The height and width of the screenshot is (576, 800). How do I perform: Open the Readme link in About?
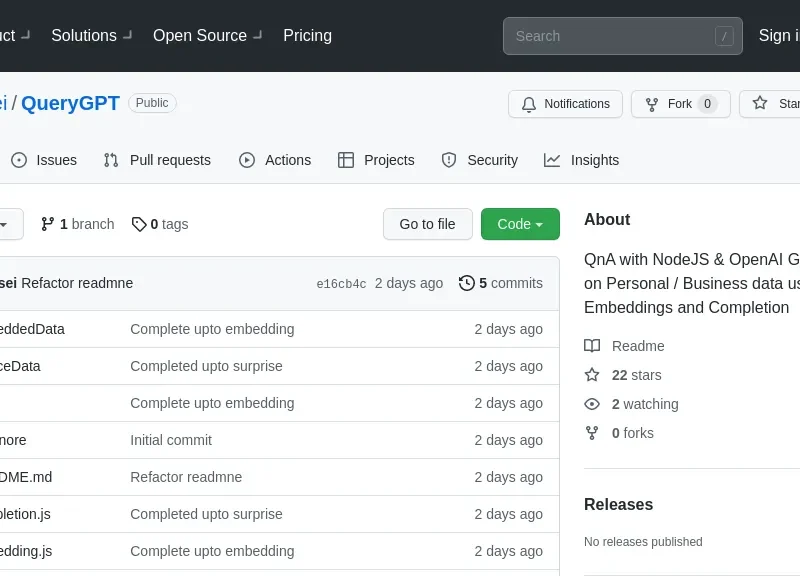tap(624, 346)
